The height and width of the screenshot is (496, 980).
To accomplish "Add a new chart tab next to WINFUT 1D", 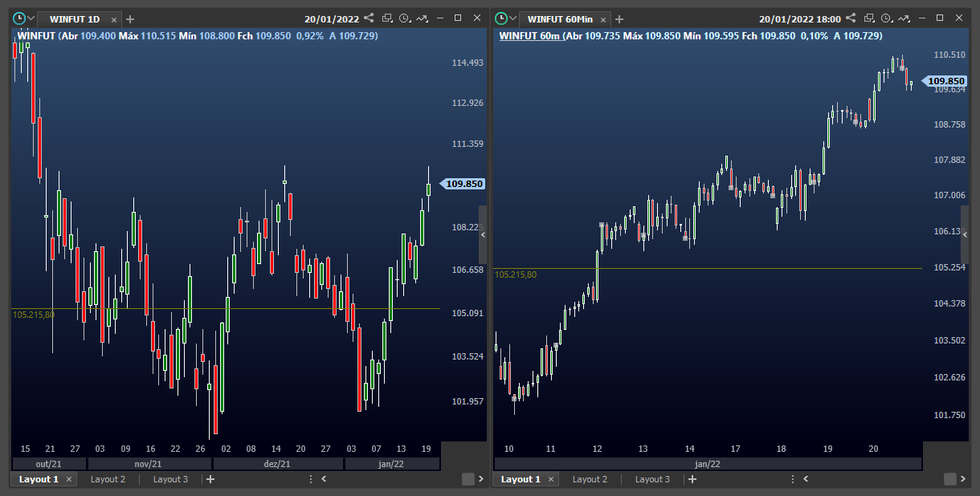I will pos(131,18).
